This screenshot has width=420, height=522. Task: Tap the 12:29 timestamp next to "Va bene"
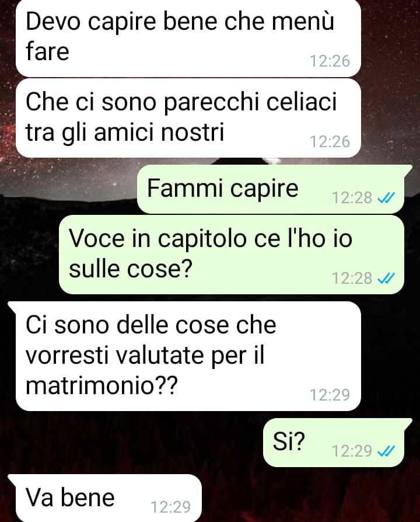point(171,507)
